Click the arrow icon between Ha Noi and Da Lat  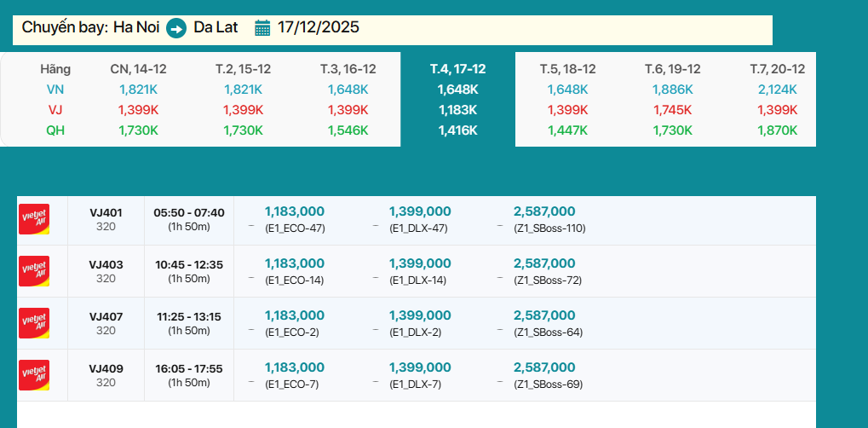coord(176,28)
